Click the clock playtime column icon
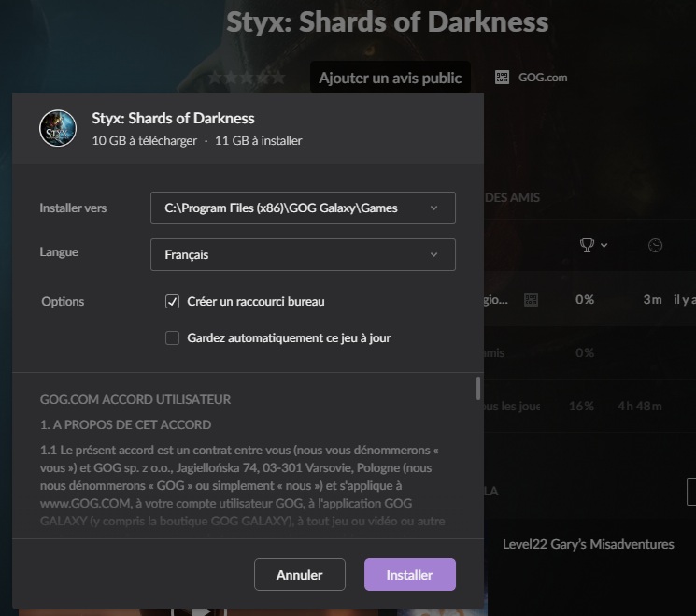The image size is (696, 616). pyautogui.click(x=655, y=245)
